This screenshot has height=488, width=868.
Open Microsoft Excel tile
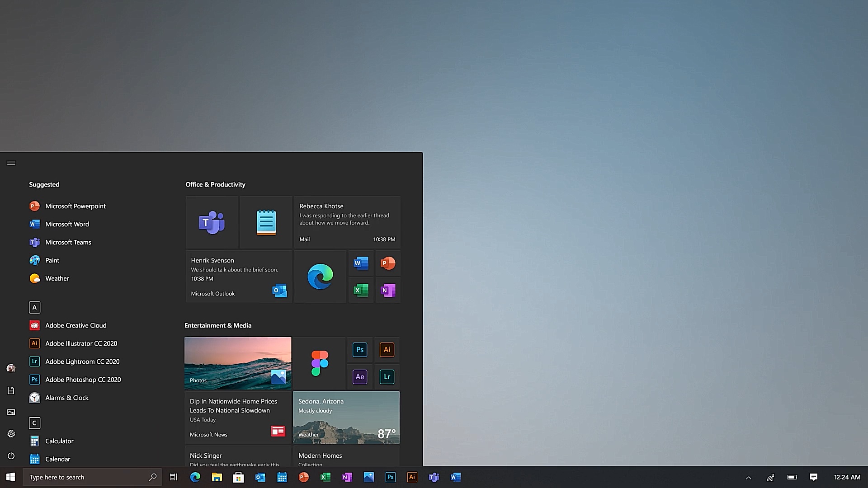pyautogui.click(x=360, y=290)
